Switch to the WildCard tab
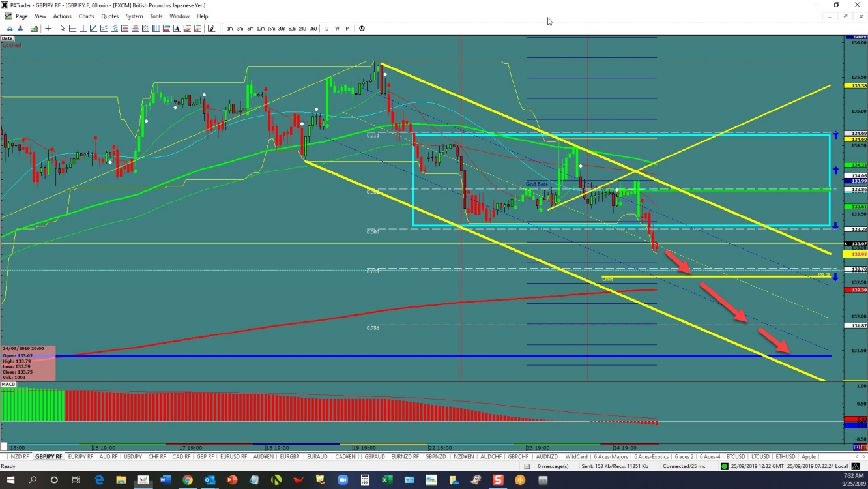This screenshot has height=489, width=868. 576,456
